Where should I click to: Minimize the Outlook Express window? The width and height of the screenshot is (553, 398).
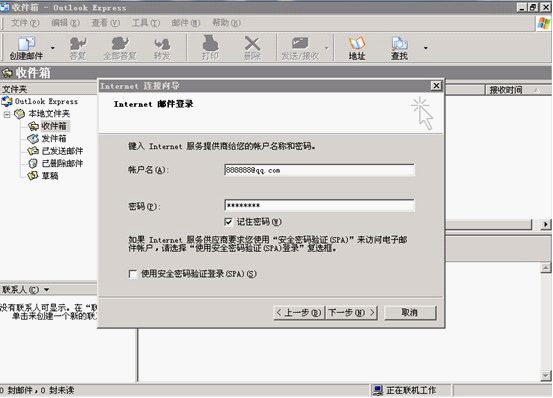click(x=522, y=7)
